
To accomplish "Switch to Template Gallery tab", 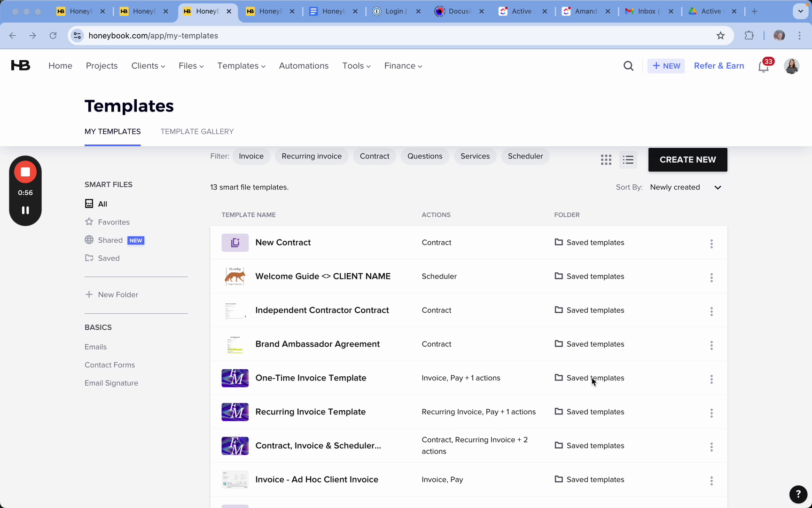I will click(197, 132).
